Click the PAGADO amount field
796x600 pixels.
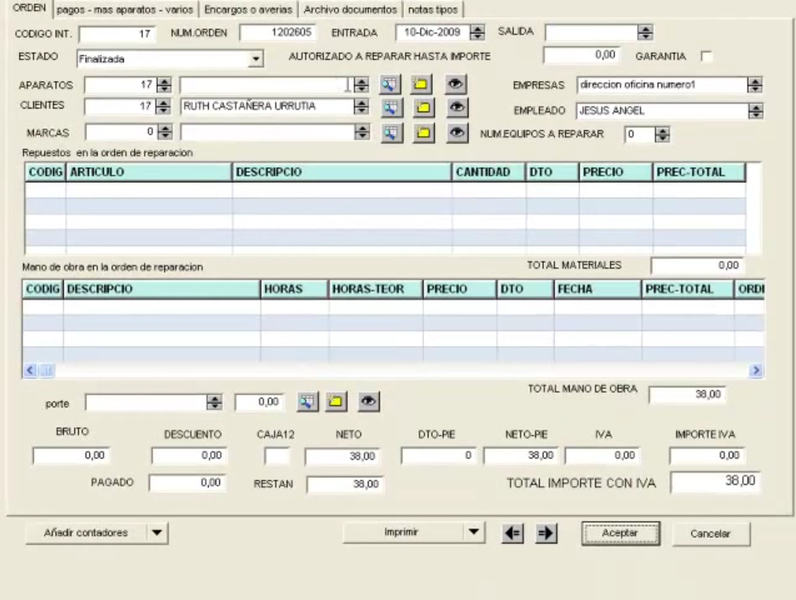click(x=187, y=483)
